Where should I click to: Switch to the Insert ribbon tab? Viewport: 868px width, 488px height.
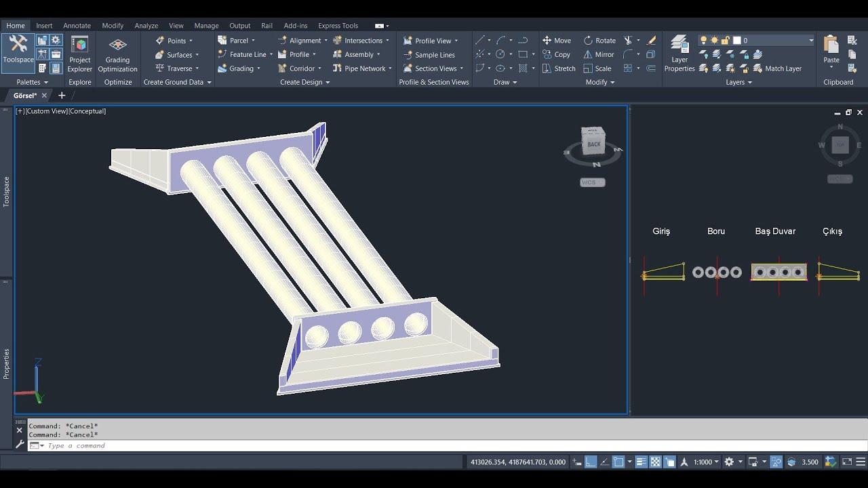[x=44, y=26]
